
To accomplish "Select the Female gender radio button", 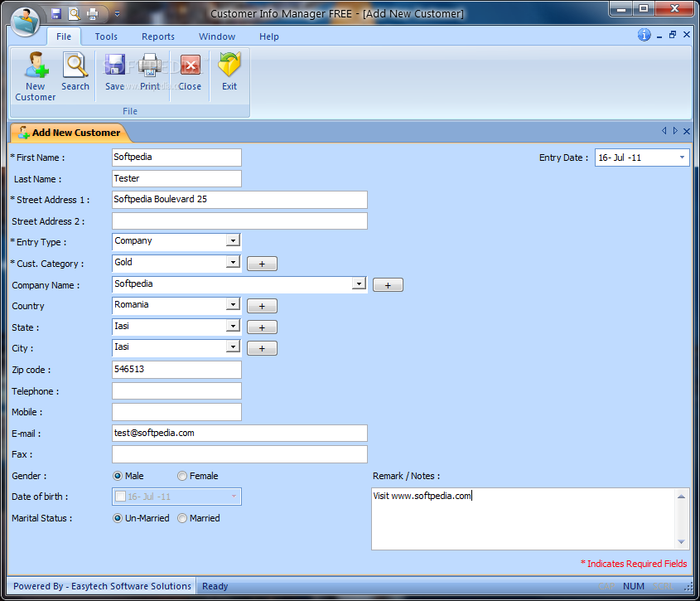I will tap(181, 476).
